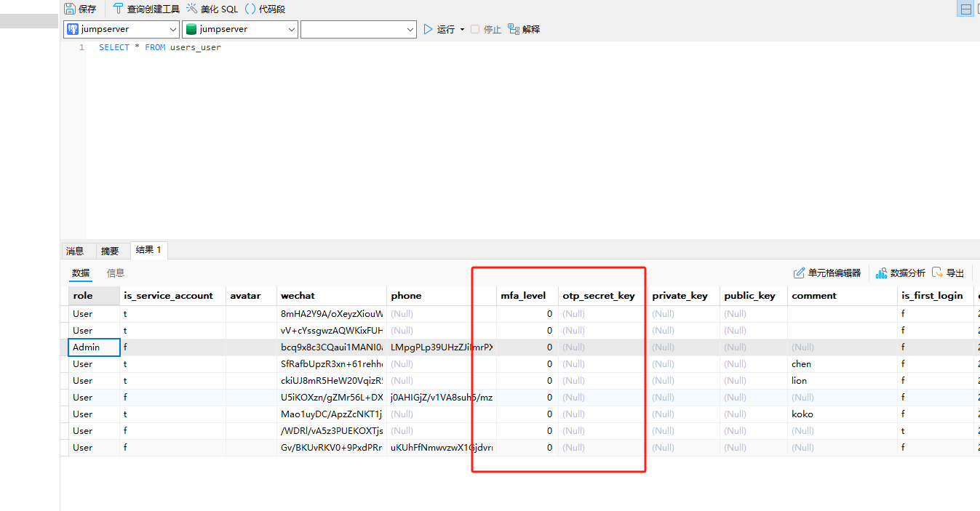Select phone cell starting LMpgPLp39
This screenshot has width=980, height=511.
tap(441, 347)
